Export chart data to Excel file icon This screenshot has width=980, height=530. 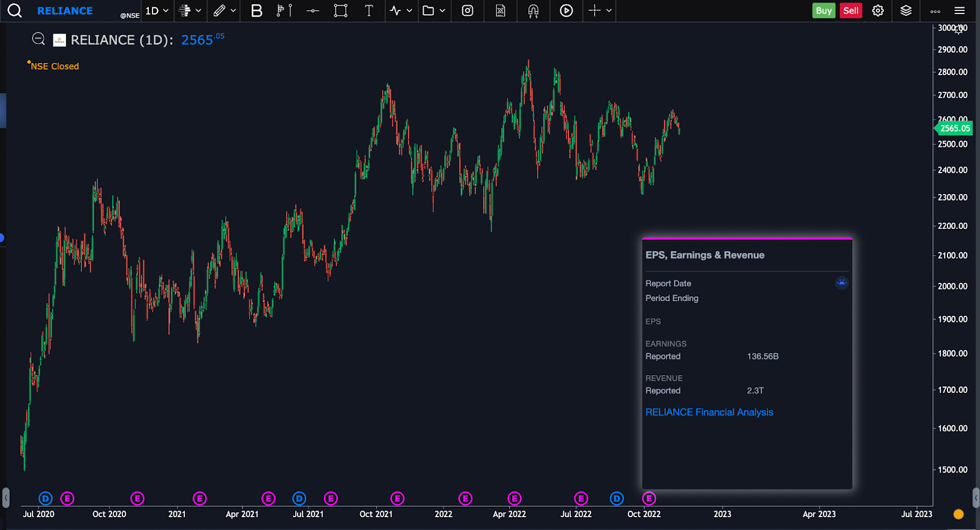click(500, 10)
